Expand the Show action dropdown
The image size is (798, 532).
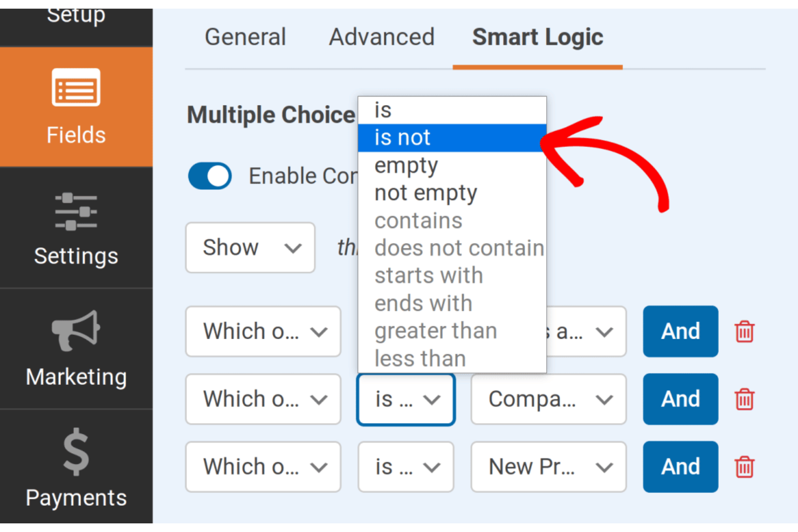(x=250, y=248)
